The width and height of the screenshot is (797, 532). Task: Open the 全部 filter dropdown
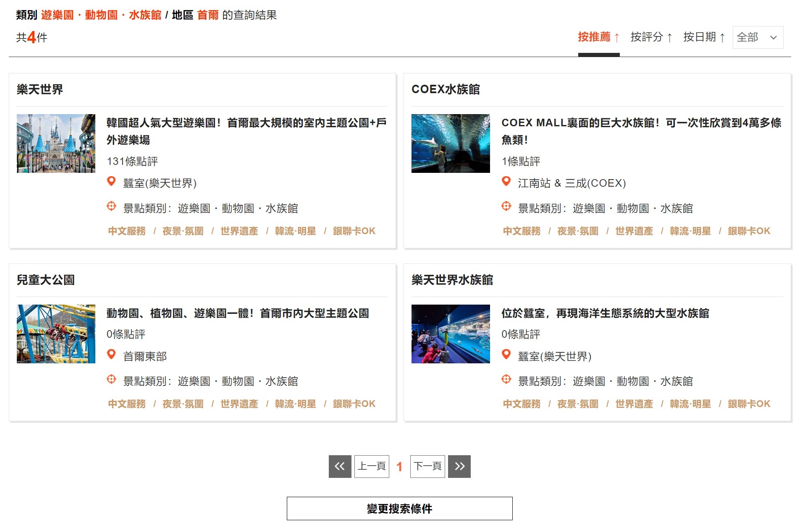click(758, 37)
